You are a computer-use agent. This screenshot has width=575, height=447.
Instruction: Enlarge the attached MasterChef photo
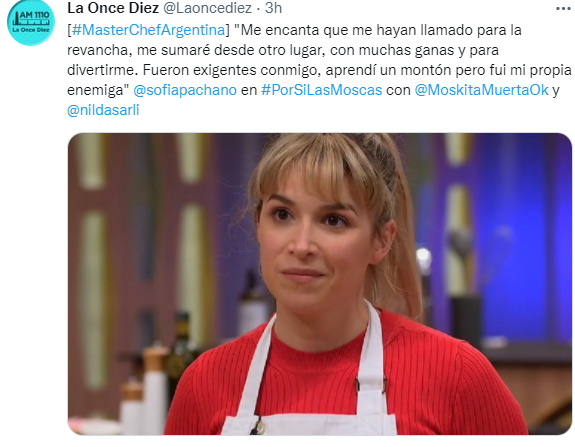319,284
